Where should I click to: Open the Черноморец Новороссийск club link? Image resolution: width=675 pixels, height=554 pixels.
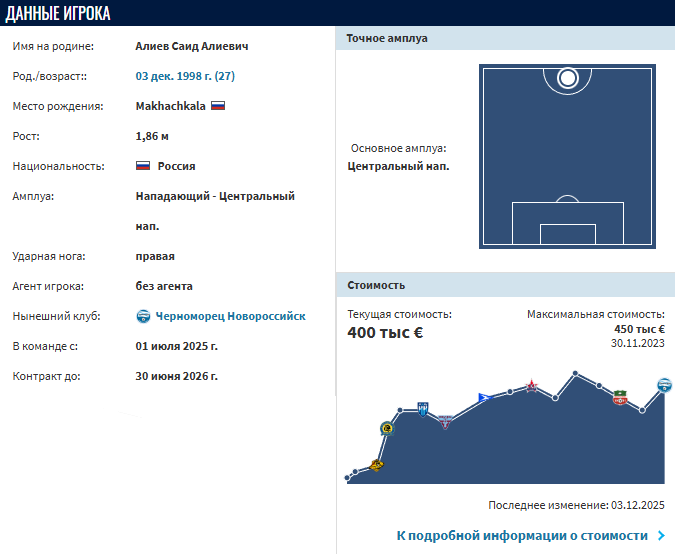228,316
